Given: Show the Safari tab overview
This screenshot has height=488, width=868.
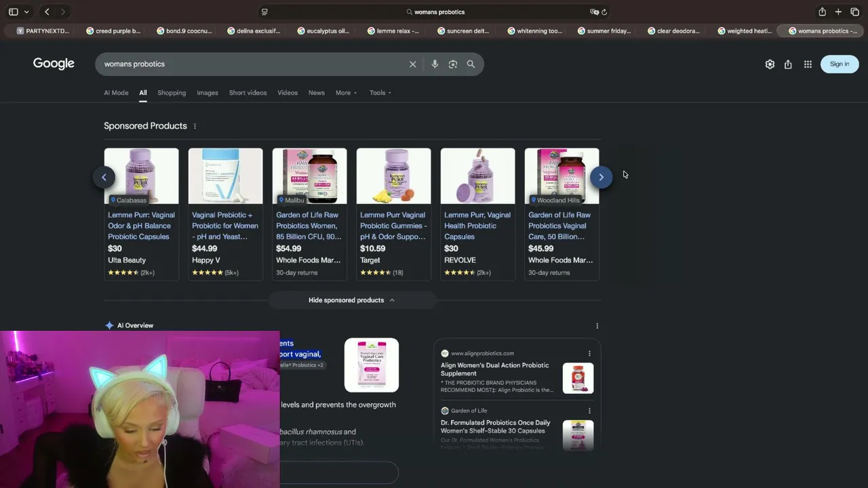Looking at the screenshot, I should point(854,12).
